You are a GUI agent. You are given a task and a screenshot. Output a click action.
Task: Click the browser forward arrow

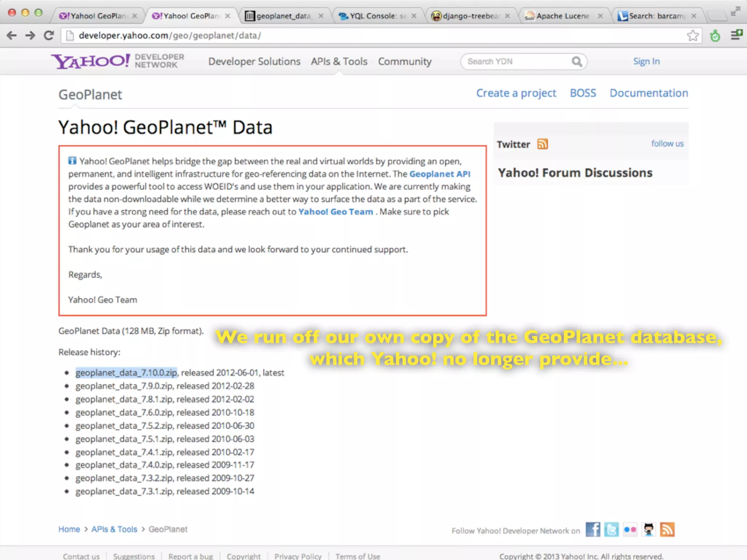[x=30, y=35]
